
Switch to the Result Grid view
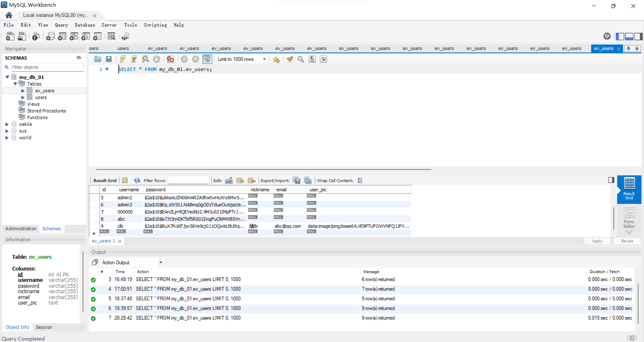pos(629,189)
